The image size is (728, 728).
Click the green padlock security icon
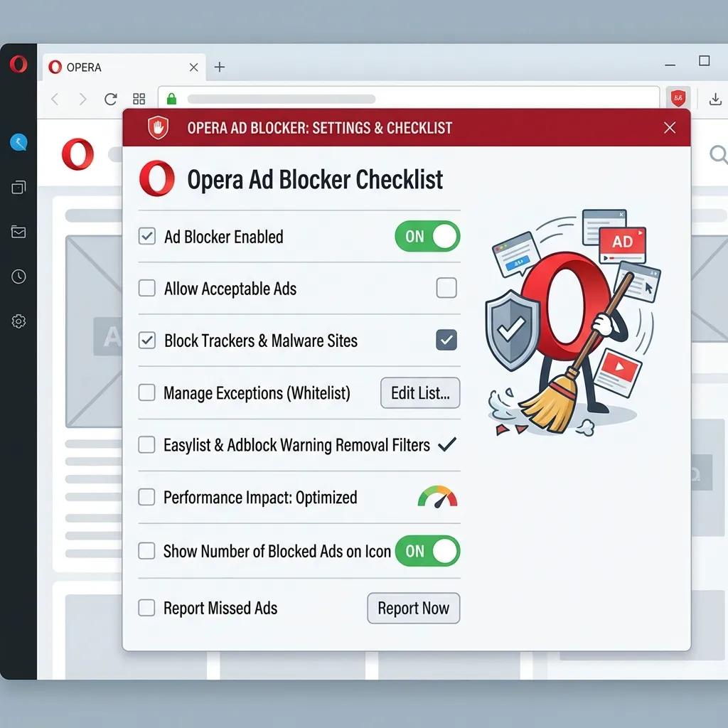point(172,98)
